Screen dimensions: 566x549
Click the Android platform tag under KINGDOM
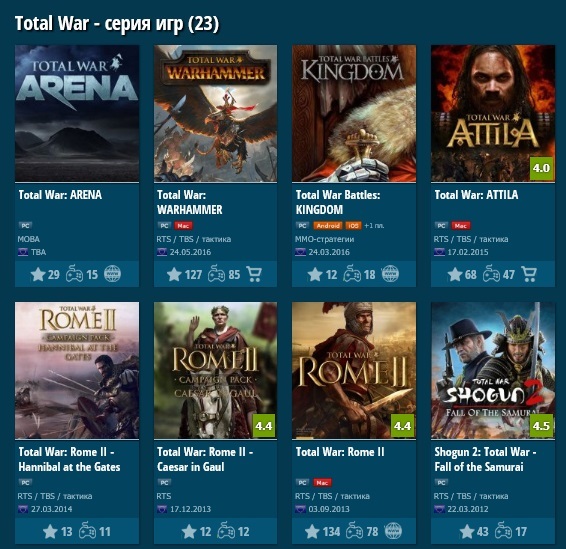[328, 226]
